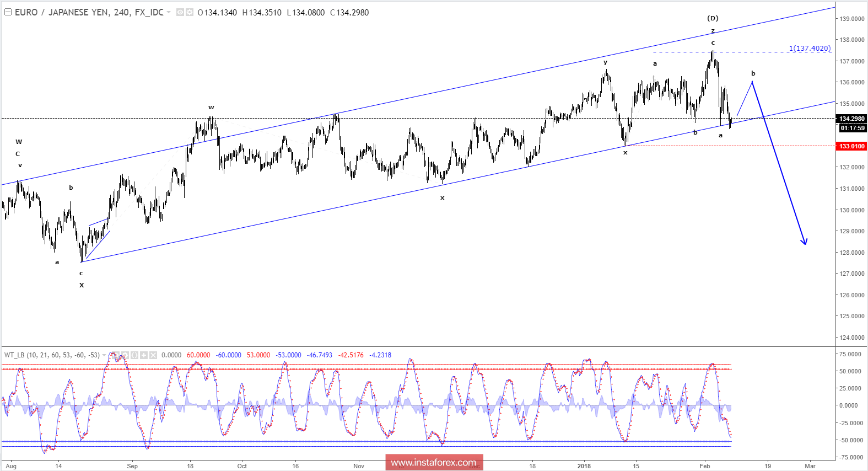
Task: Click the 2018 label on time axis
Action: pos(584,466)
